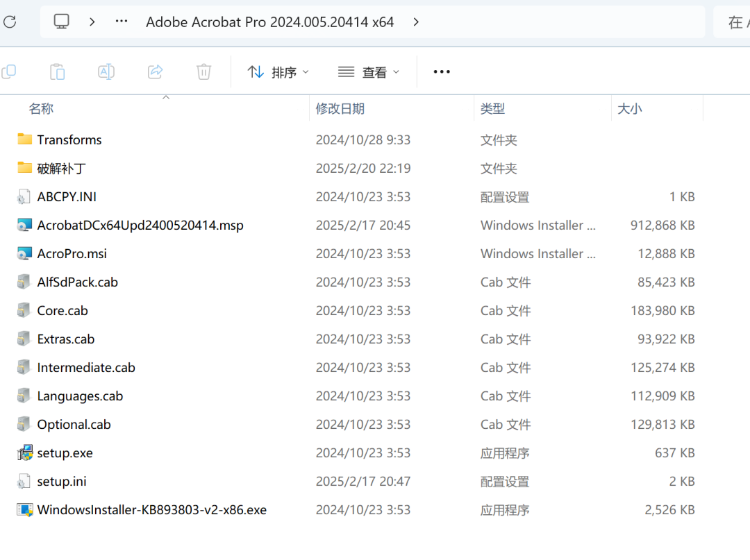Click the 12,888 KB size value
This screenshot has height=560, width=750.
point(666,254)
